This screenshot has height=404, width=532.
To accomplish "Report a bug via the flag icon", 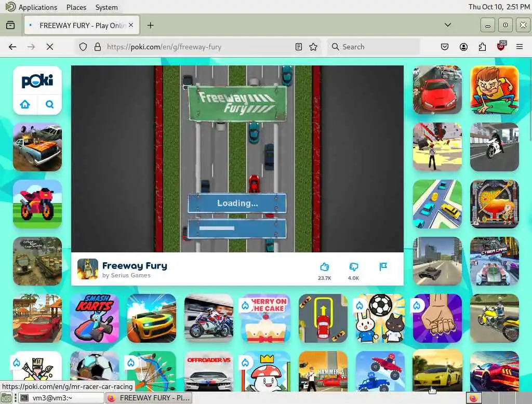I will [383, 266].
